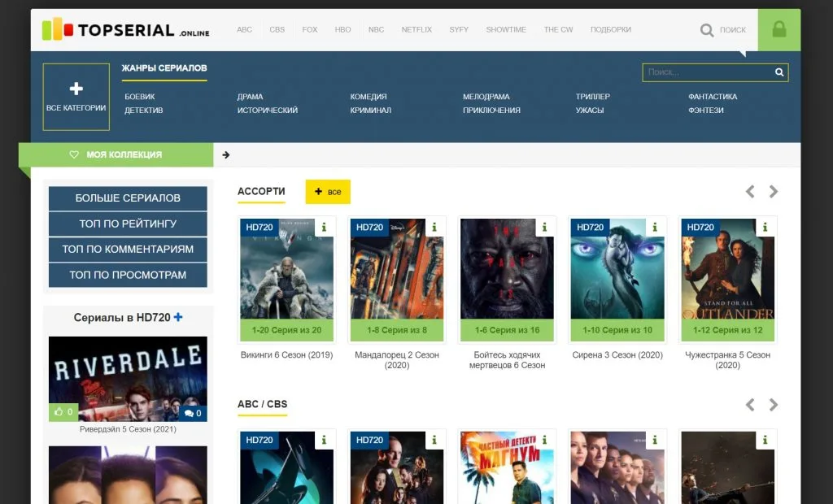833x504 pixels.
Task: Select HBO in the top menu
Action: pyautogui.click(x=342, y=30)
